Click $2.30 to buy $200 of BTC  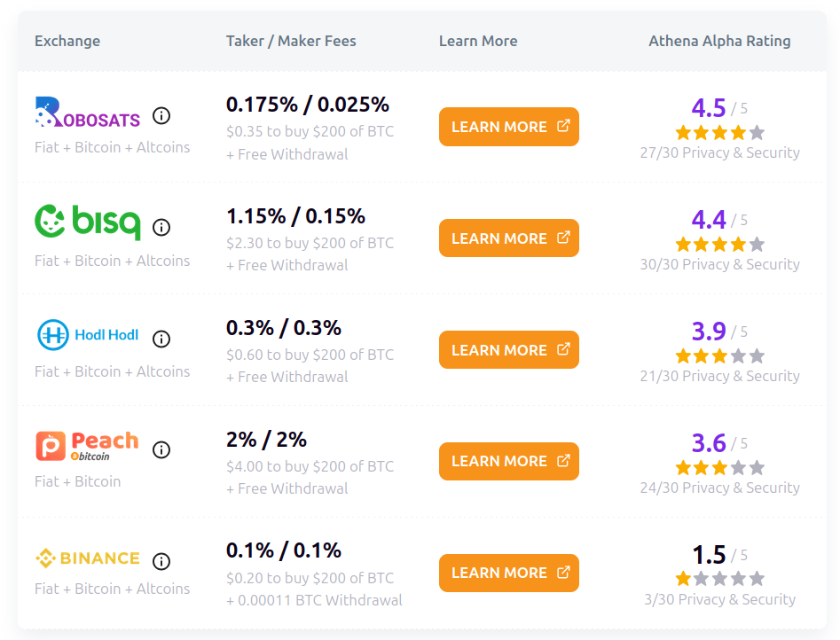pos(310,243)
